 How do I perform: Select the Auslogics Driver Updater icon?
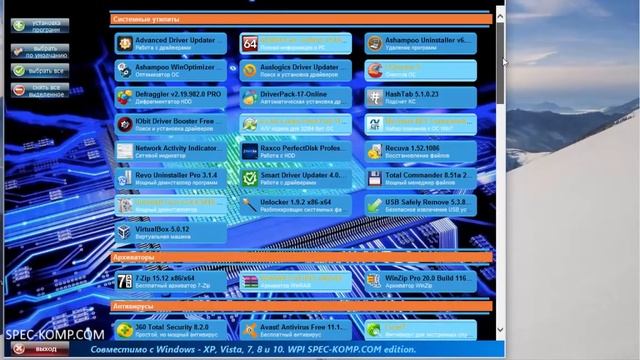click(x=250, y=70)
